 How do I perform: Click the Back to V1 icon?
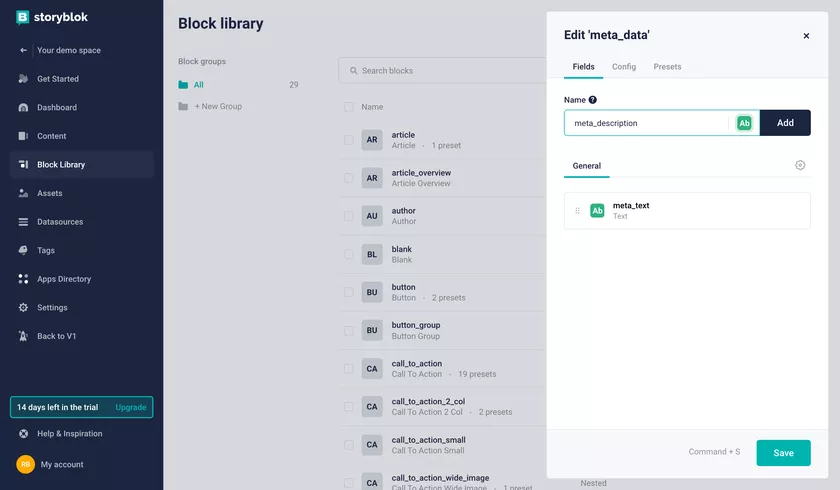pos(23,336)
